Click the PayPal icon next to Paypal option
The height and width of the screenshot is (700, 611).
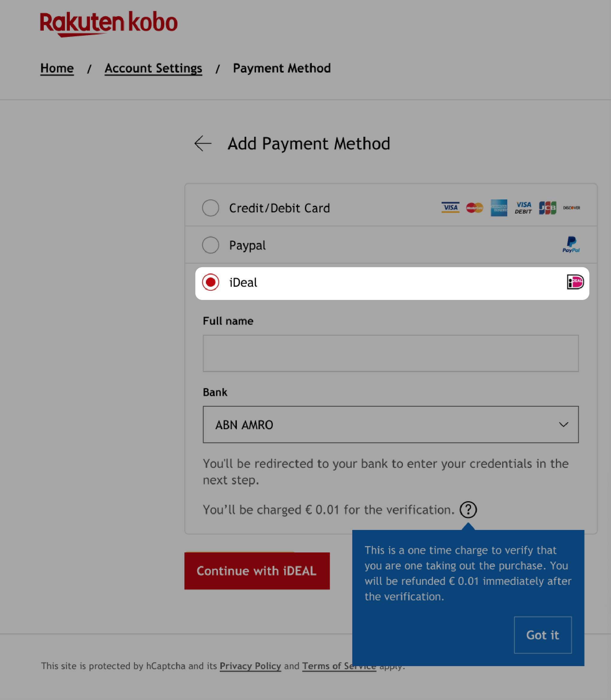(x=571, y=245)
